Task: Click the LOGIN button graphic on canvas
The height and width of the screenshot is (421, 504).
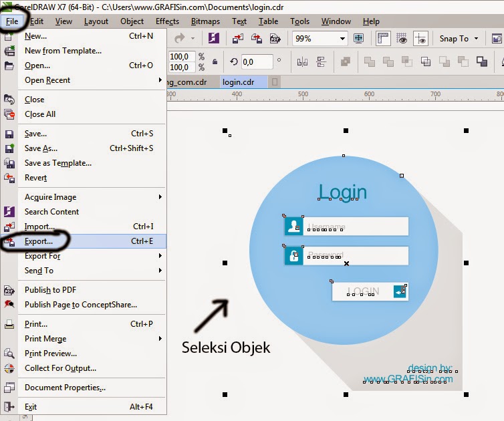Action: point(370,291)
